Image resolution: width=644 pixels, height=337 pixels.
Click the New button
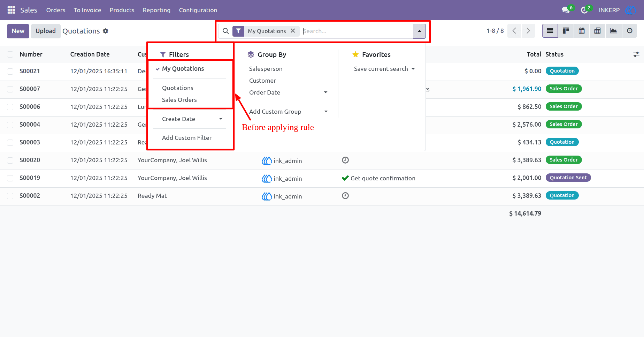18,31
